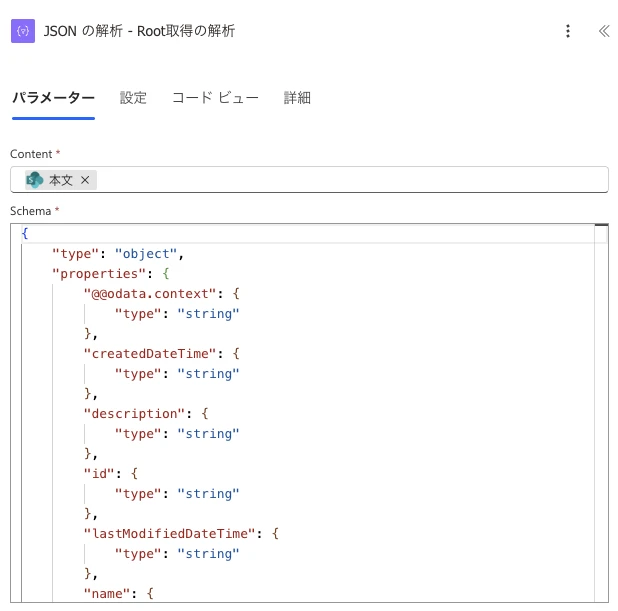Switch to the パラメーター tab
Image resolution: width=618 pixels, height=611 pixels.
[53, 98]
